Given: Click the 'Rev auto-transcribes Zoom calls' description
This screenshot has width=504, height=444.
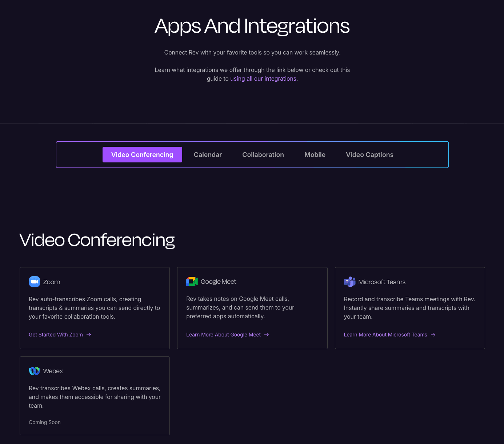Looking at the screenshot, I should [95, 308].
